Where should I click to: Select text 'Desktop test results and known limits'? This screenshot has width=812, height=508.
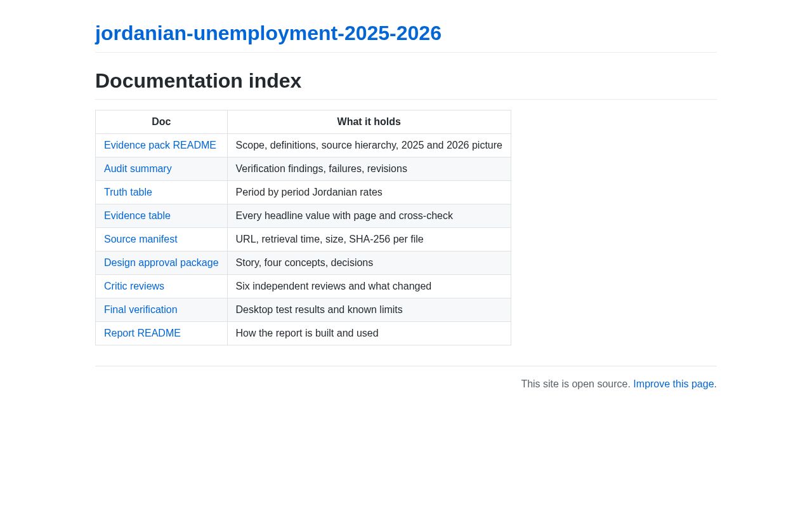[319, 310]
